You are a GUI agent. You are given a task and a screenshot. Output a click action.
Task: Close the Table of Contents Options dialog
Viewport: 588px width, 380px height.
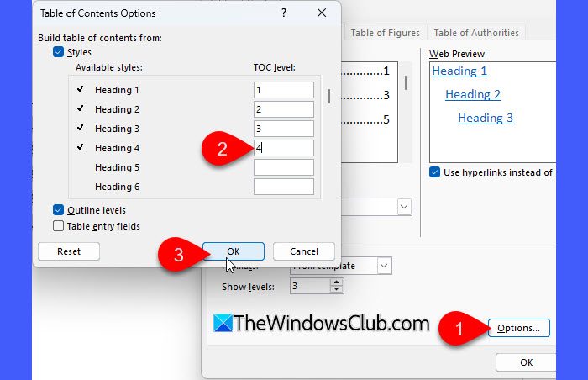pyautogui.click(x=321, y=13)
